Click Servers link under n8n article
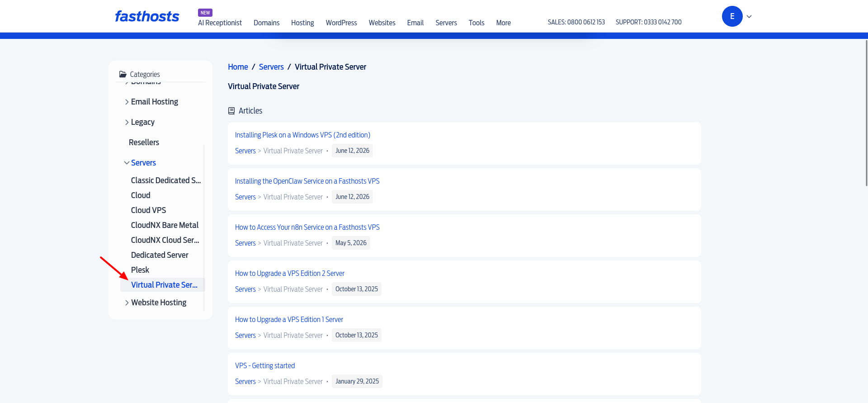The height and width of the screenshot is (403, 868). click(245, 243)
